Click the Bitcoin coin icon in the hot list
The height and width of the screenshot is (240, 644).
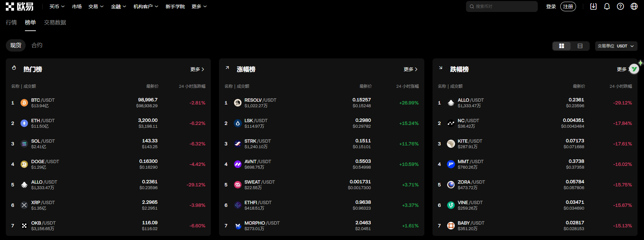pyautogui.click(x=24, y=103)
